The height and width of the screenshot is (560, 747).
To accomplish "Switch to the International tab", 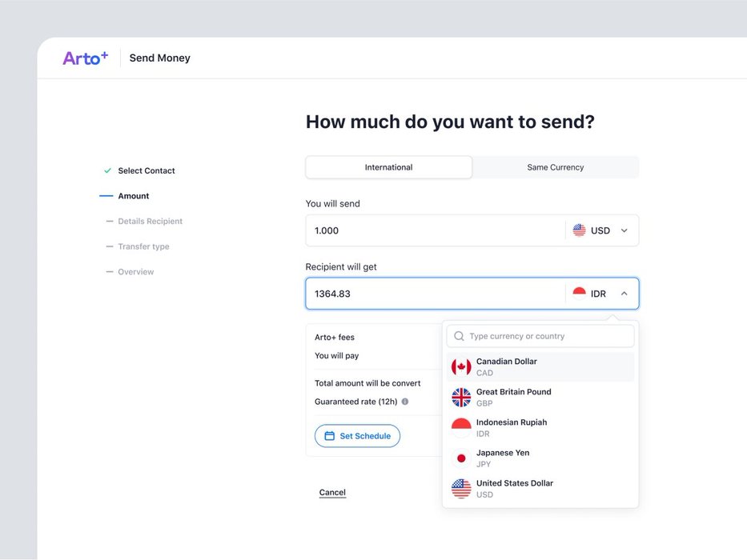I will pyautogui.click(x=389, y=167).
